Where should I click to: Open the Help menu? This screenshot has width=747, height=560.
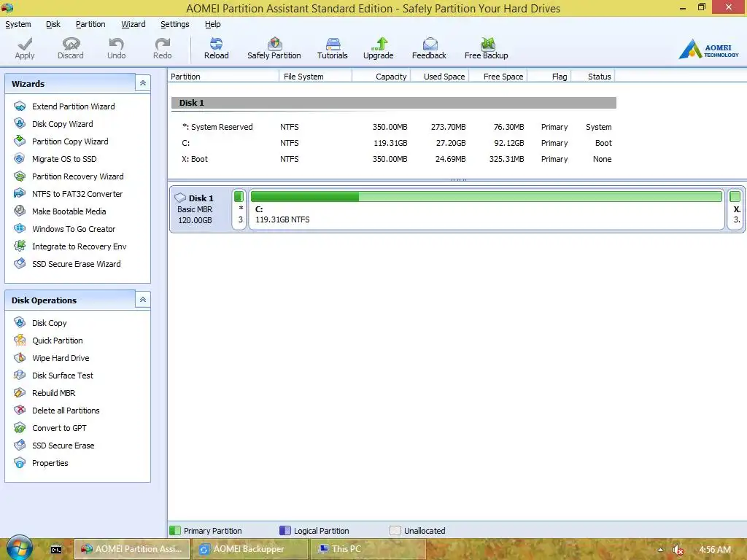coord(212,24)
